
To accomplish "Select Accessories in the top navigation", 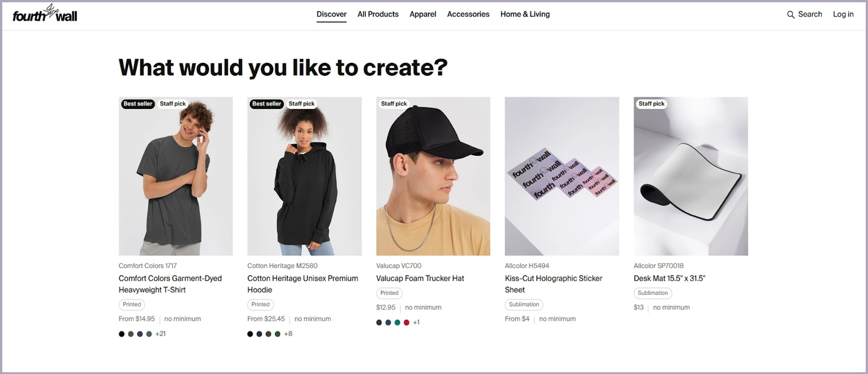I will coord(468,14).
